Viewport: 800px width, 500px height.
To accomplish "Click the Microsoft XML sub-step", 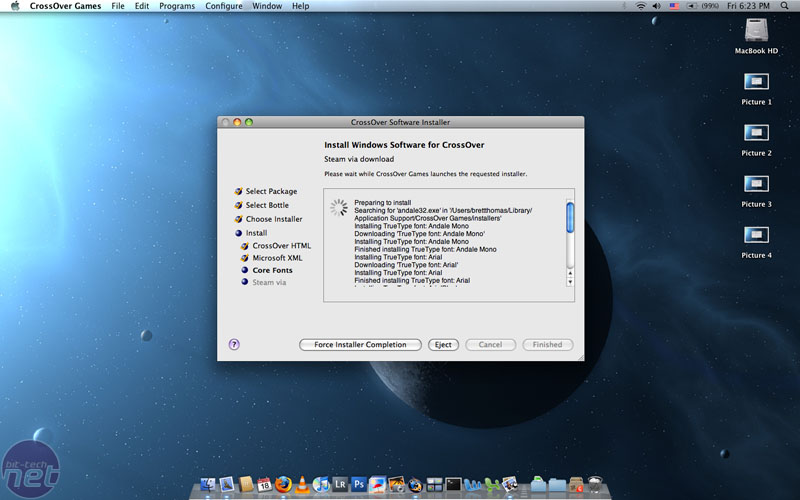I will coord(272,258).
